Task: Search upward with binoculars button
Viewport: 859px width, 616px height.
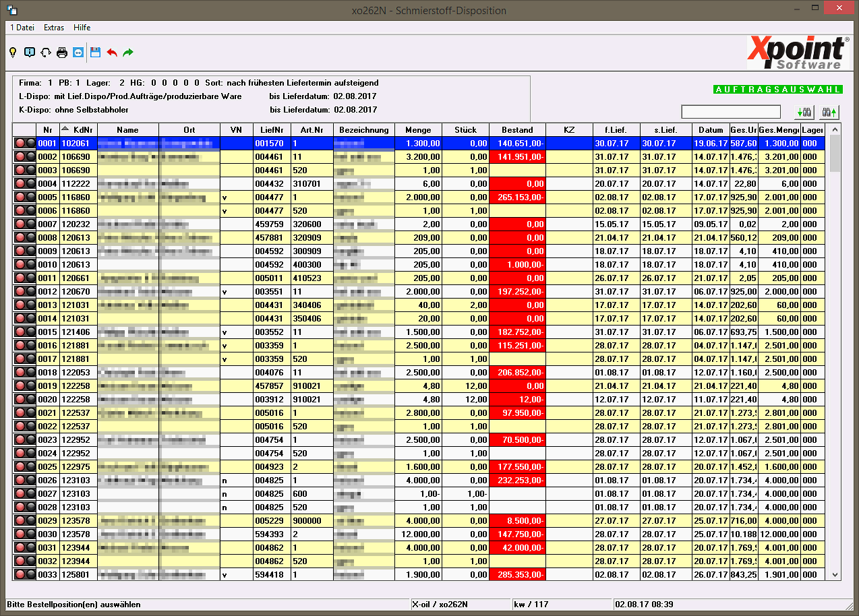Action: point(829,112)
